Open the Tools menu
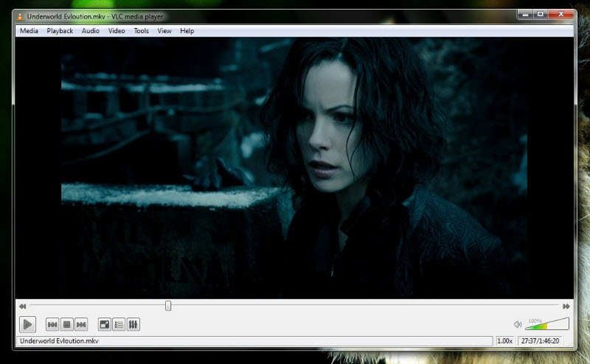590x364 pixels. (x=141, y=31)
